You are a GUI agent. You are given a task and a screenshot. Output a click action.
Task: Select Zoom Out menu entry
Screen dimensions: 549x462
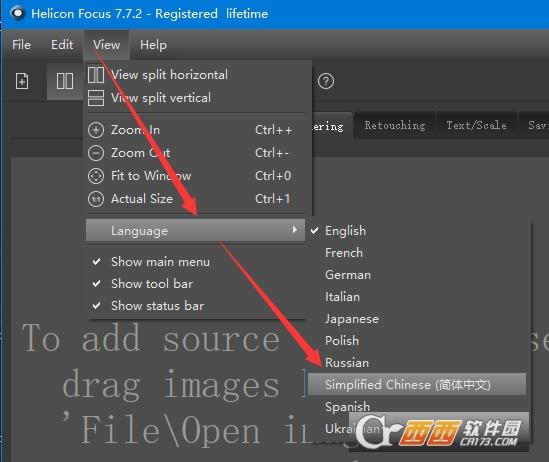[x=196, y=153]
